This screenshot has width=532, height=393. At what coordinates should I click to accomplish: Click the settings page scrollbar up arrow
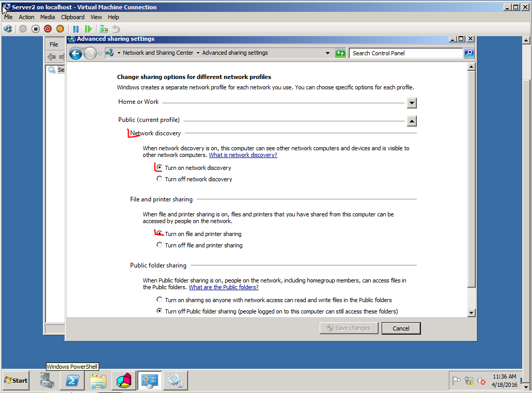point(471,67)
